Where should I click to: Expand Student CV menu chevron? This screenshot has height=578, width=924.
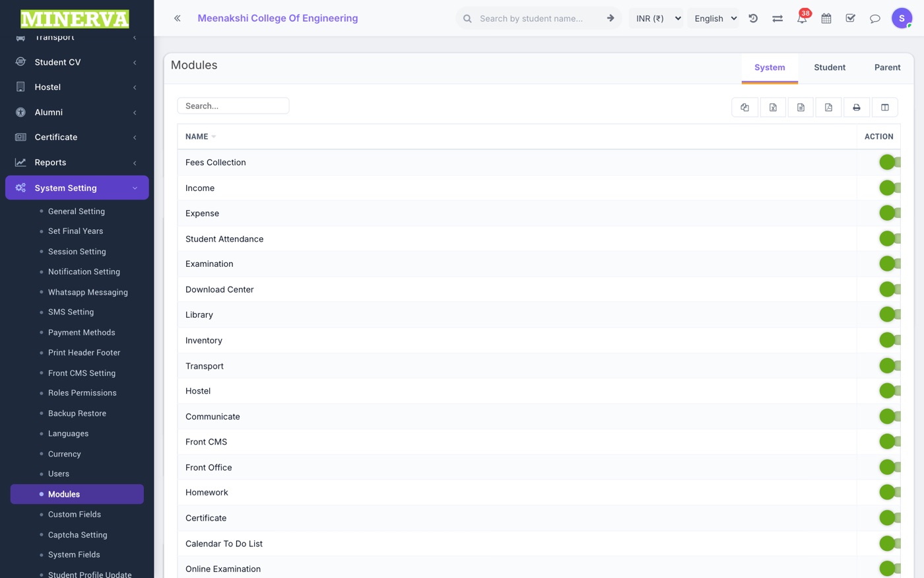click(135, 62)
